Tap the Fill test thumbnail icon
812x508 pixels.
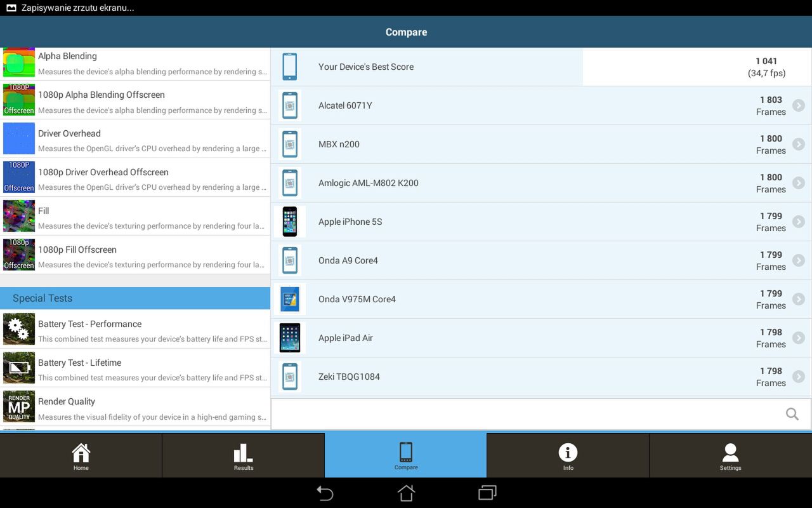point(19,216)
